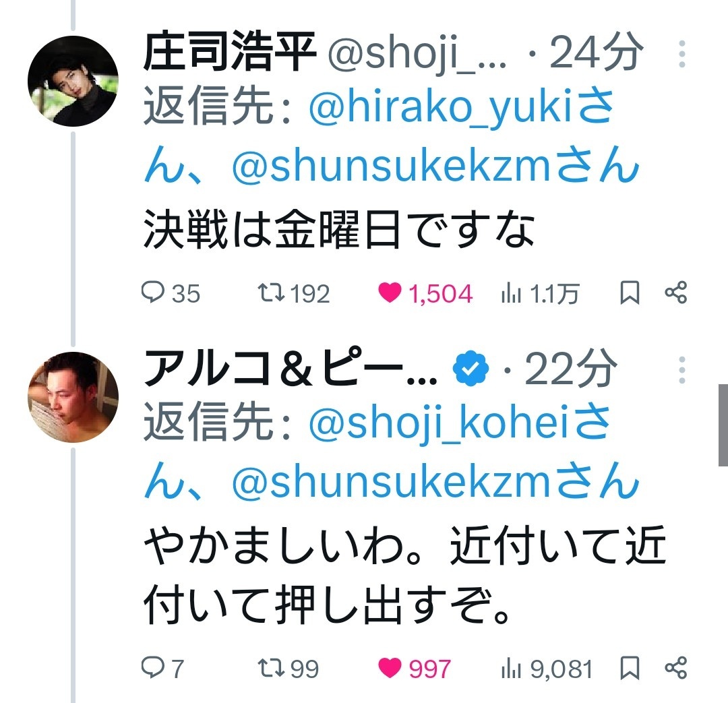This screenshot has width=728, height=703.
Task: Unlike the tweet with 997 likes
Action: pos(390,668)
